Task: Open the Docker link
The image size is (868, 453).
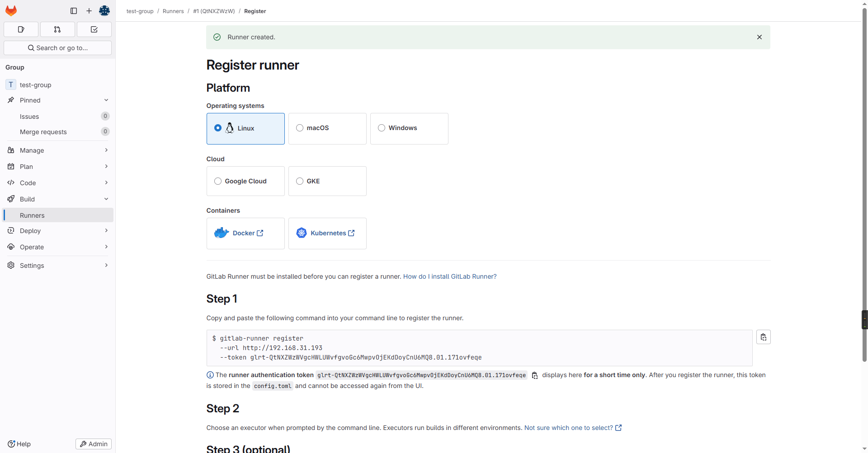Action: 248,233
